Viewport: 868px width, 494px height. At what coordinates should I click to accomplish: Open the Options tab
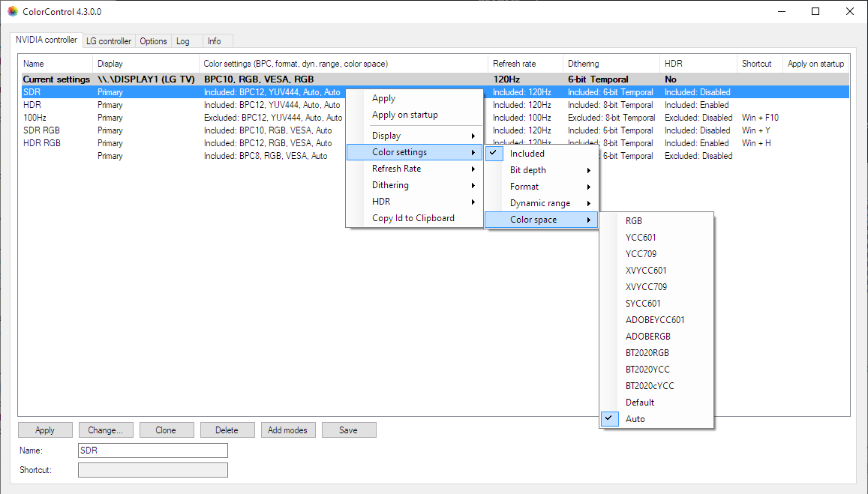pos(153,41)
